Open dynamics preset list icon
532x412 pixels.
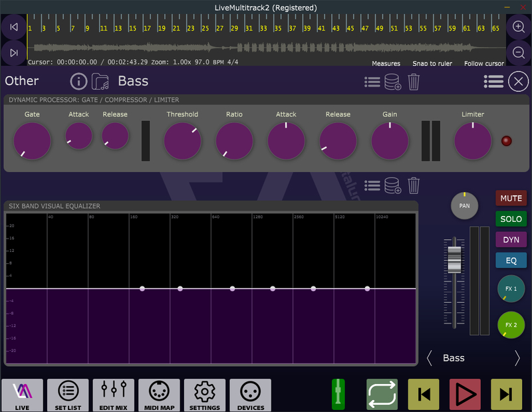pyautogui.click(x=372, y=82)
